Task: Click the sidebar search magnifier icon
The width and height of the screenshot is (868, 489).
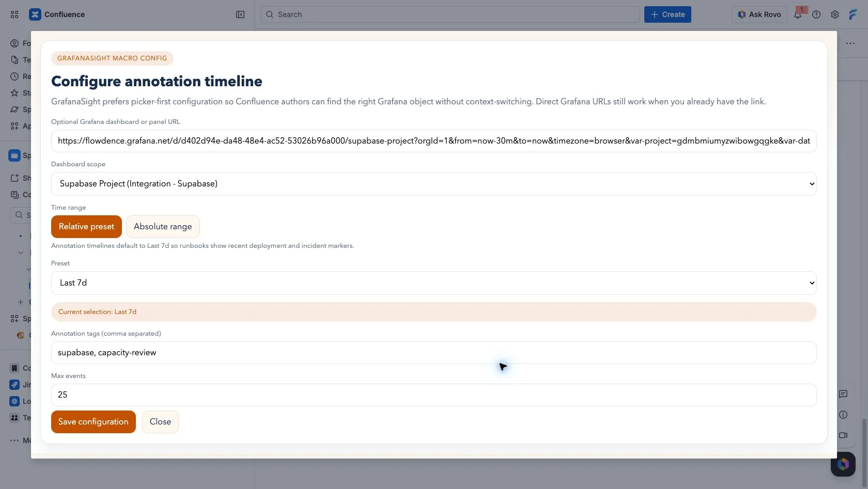Action: [19, 215]
